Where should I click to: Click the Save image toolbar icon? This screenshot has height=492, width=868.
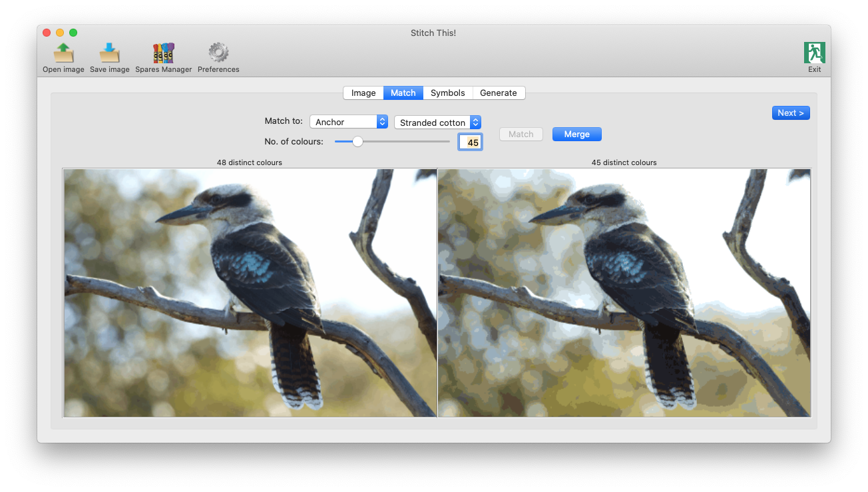109,54
